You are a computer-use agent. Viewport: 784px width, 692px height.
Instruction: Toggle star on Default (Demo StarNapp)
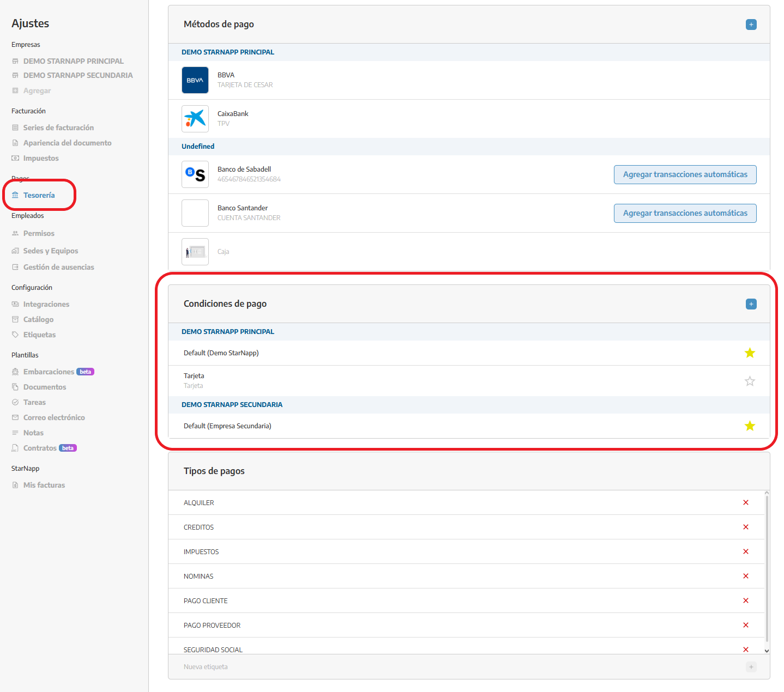click(750, 353)
